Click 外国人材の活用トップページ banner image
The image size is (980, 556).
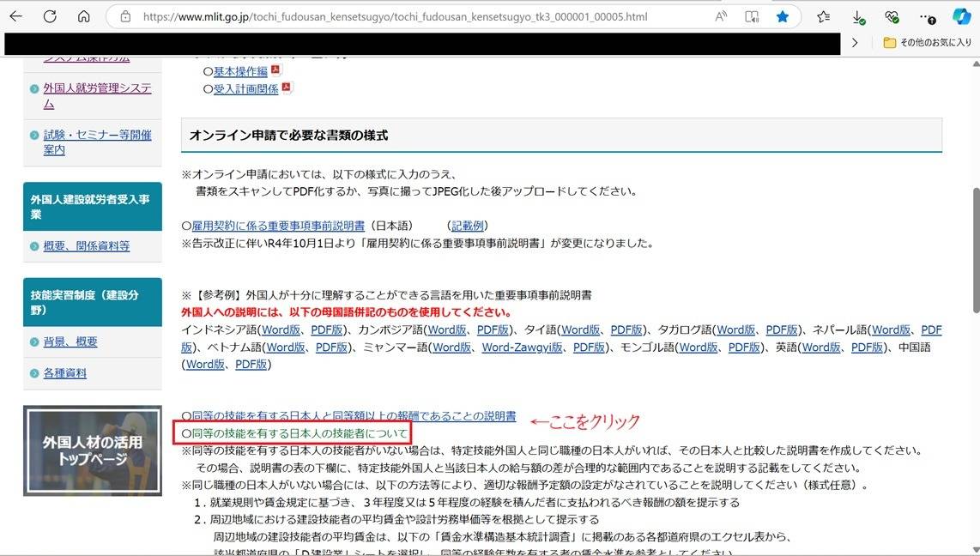(93, 450)
